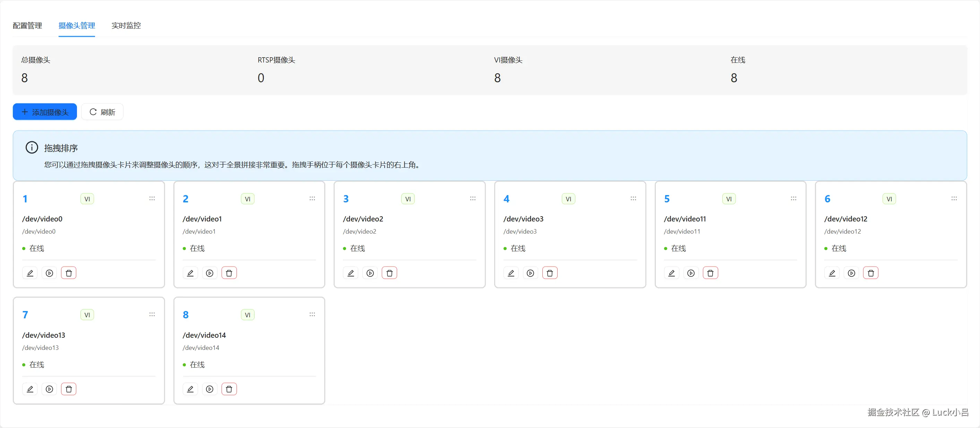
Task: Play preview for /dev/video1 camera
Action: point(209,272)
